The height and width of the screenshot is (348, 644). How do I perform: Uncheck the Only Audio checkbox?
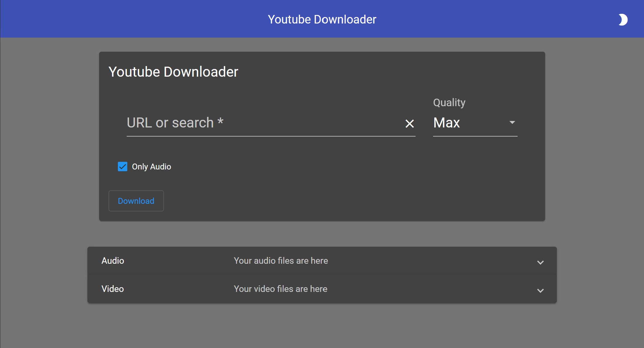coord(123,167)
